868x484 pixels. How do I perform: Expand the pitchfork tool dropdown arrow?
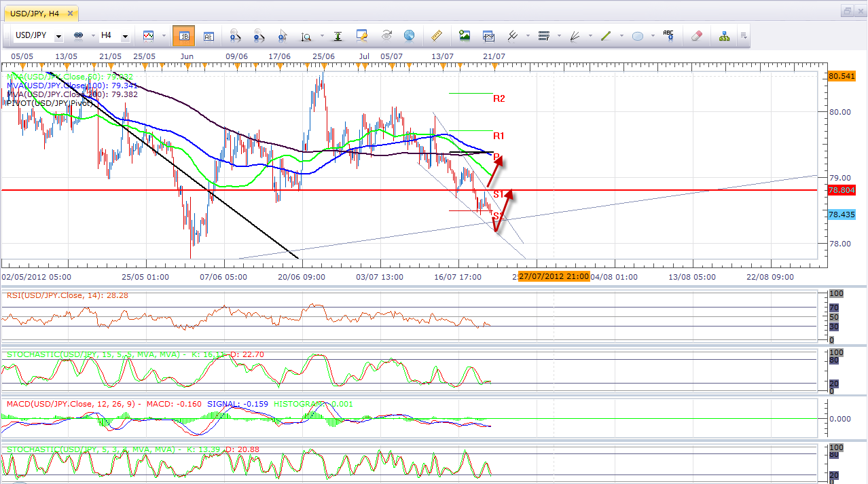528,36
